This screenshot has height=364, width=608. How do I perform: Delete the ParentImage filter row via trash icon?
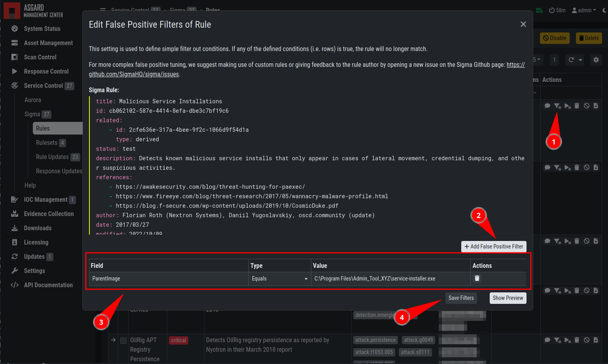477,278
